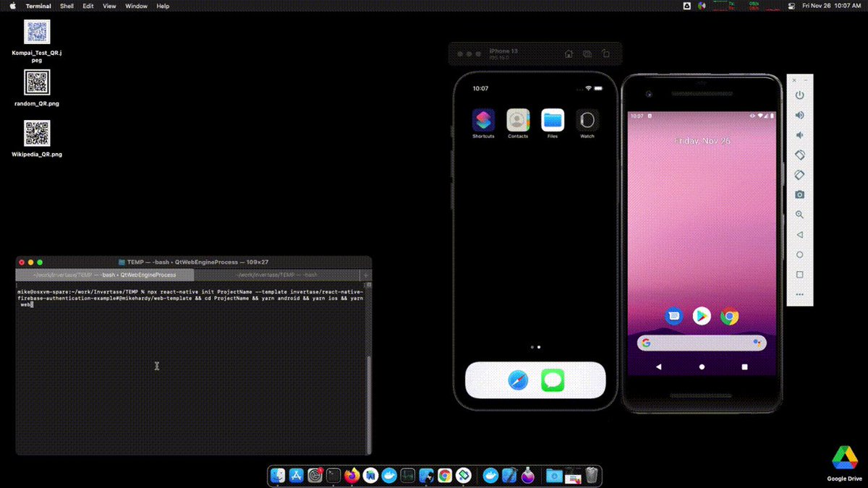Open Terminal from the Dock
This screenshot has height=488, width=868.
pyautogui.click(x=333, y=475)
